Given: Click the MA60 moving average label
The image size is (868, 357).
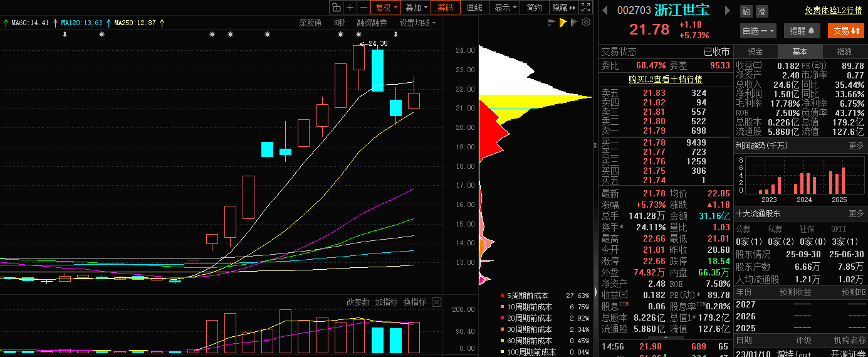Looking at the screenshot, I should pyautogui.click(x=31, y=23).
